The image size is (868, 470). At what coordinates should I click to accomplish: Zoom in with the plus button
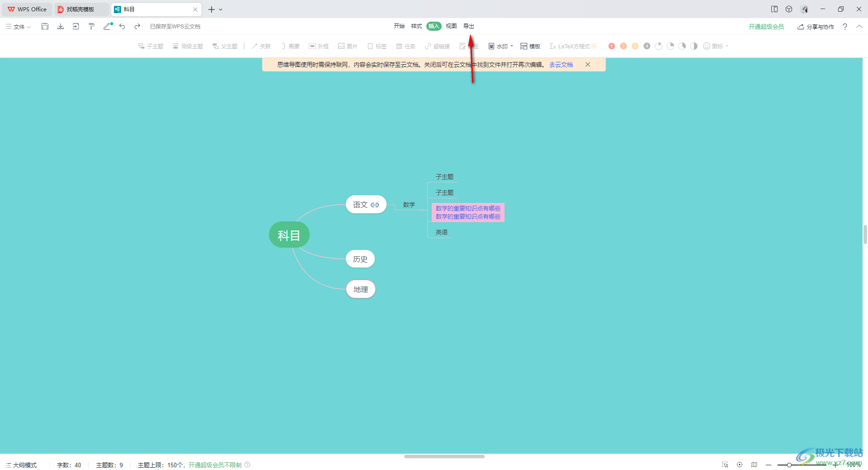tap(835, 465)
